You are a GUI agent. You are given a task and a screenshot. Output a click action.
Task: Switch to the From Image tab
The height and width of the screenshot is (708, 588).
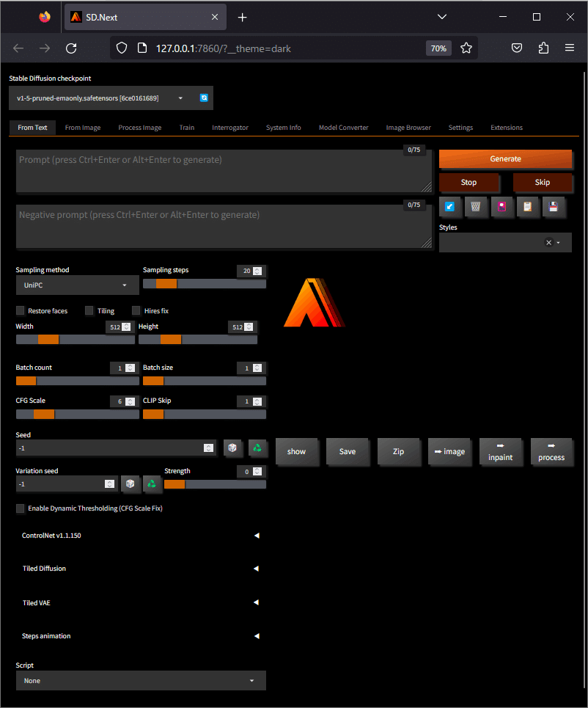[83, 128]
